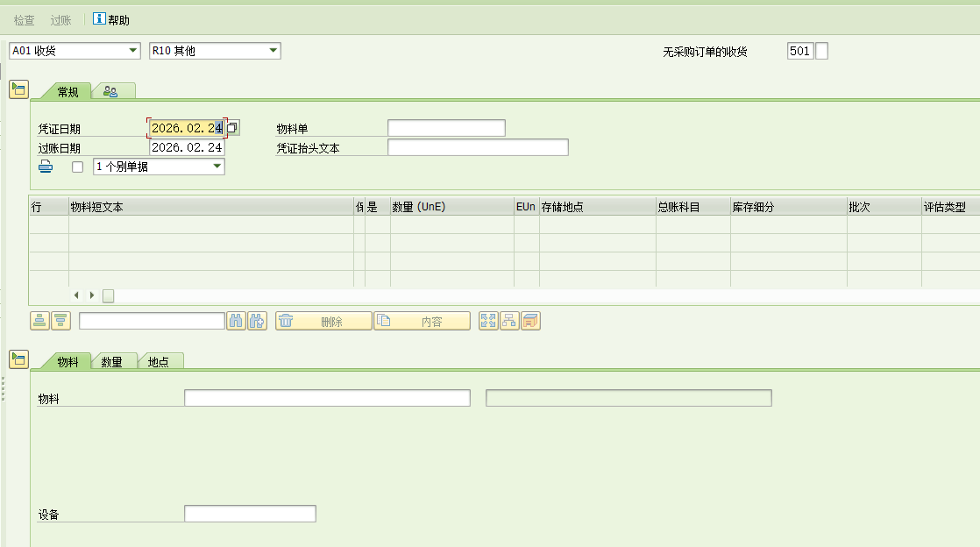Open the 1 个别单据 print type dropdown
Viewport: 980px width, 547px height.
point(159,167)
